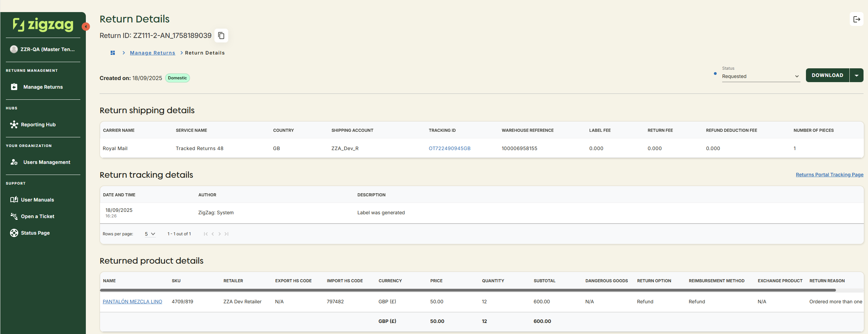Expand the Download button arrow options
The width and height of the screenshot is (868, 334).
click(x=856, y=75)
